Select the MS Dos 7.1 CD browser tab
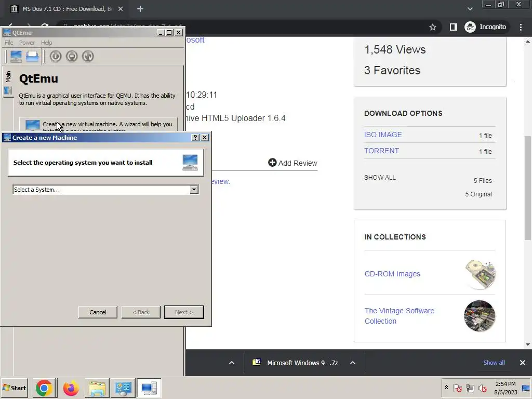Image resolution: width=532 pixels, height=399 pixels. [66, 9]
